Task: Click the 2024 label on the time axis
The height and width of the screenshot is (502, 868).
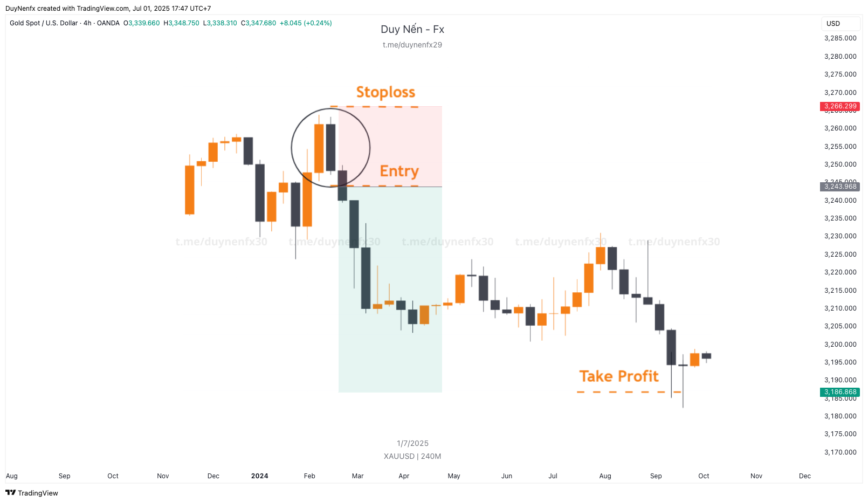Action: 259,476
